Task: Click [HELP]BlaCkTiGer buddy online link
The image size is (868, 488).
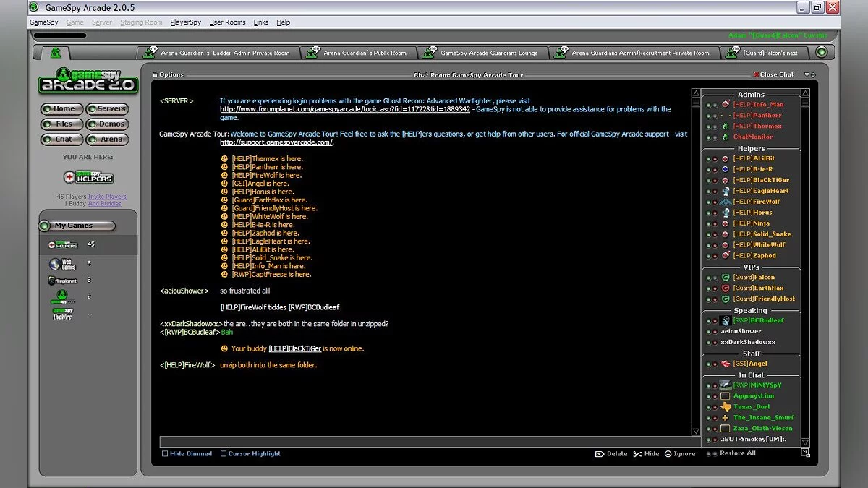Action: (294, 348)
